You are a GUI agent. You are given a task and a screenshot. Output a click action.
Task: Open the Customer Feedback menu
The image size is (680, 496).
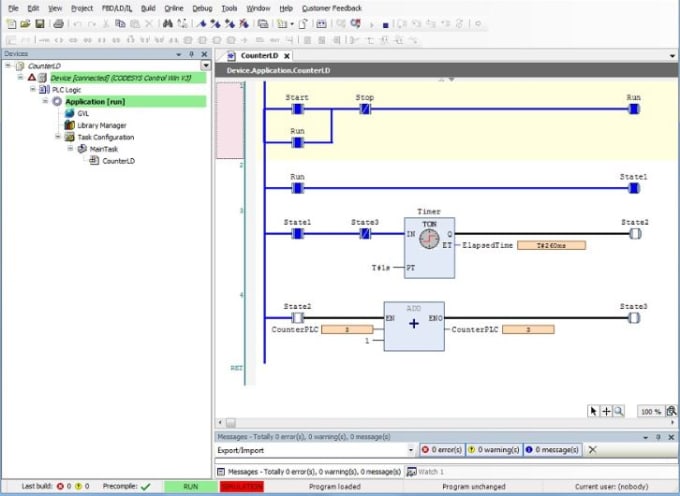click(x=332, y=8)
